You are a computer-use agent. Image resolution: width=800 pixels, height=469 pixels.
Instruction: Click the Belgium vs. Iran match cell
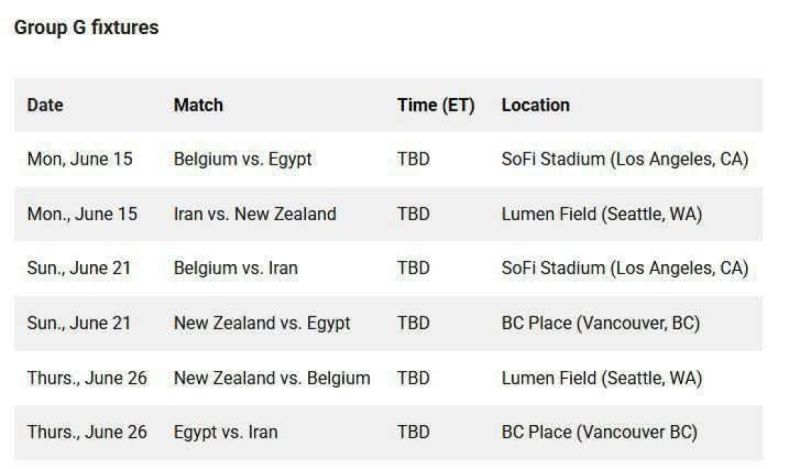click(x=235, y=269)
